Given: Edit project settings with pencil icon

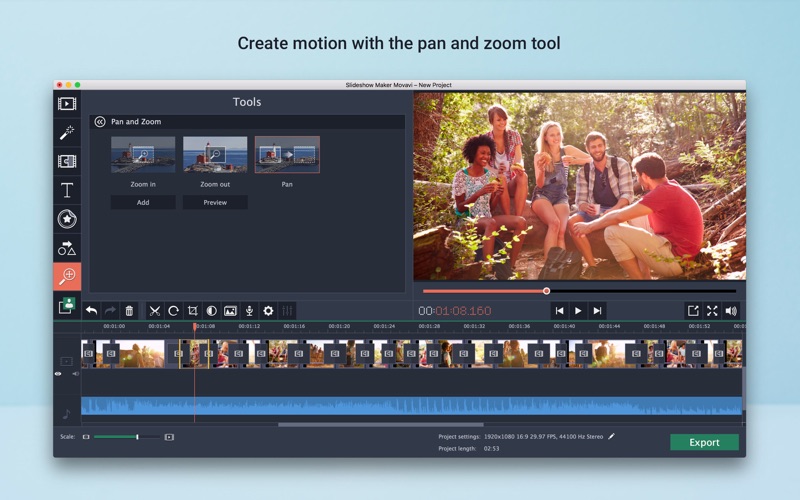Looking at the screenshot, I should point(612,436).
